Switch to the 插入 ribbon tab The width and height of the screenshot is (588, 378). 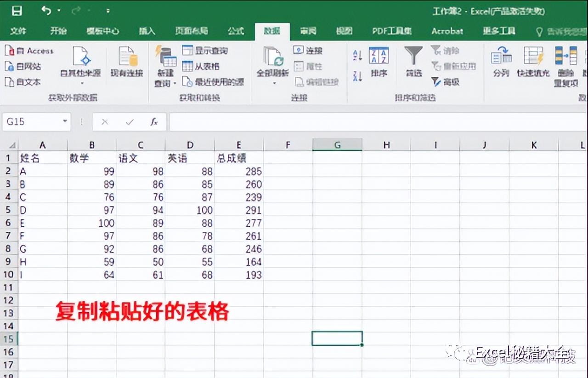point(147,31)
